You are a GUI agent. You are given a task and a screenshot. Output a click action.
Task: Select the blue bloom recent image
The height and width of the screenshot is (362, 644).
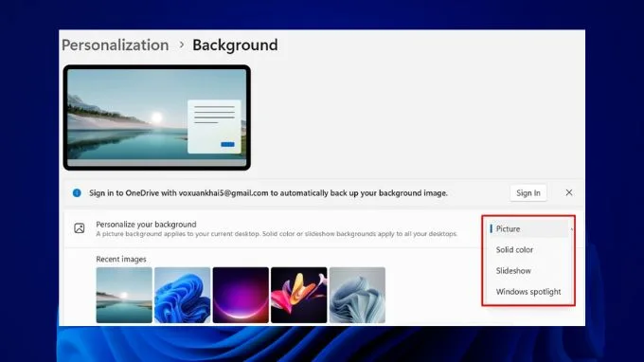click(183, 295)
